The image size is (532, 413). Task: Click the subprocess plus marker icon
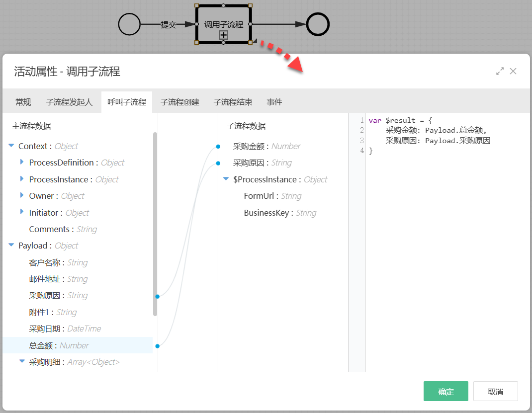224,35
